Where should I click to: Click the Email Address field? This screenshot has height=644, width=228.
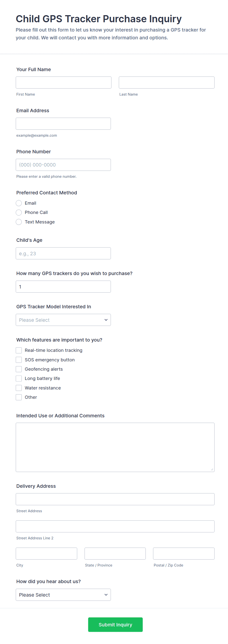click(63, 124)
